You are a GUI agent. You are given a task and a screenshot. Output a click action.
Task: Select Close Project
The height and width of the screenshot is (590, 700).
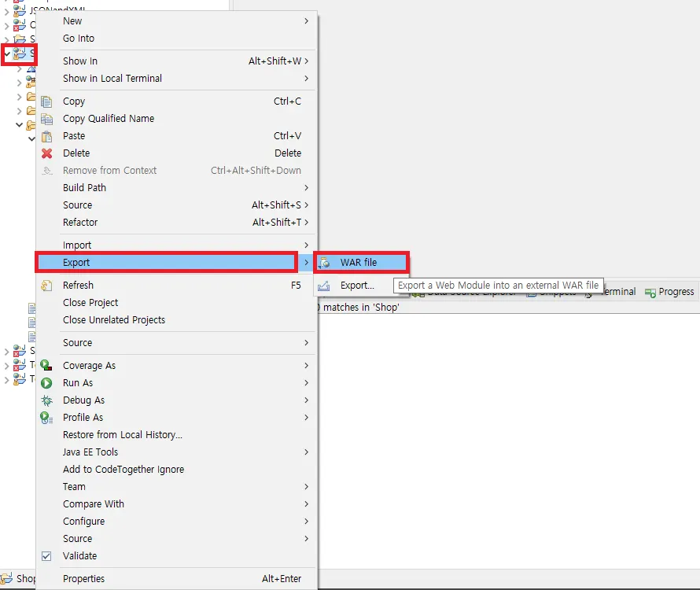pos(176,303)
